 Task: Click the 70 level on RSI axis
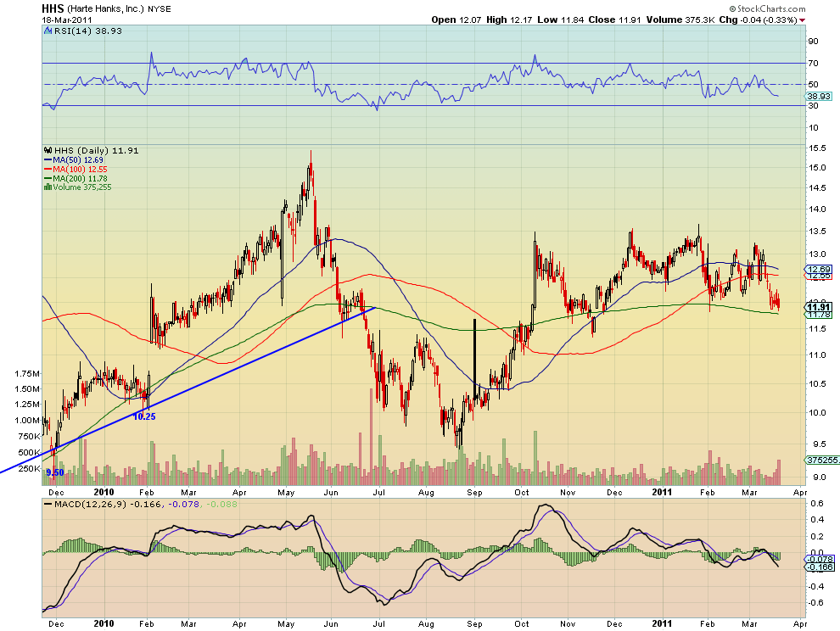click(x=813, y=64)
